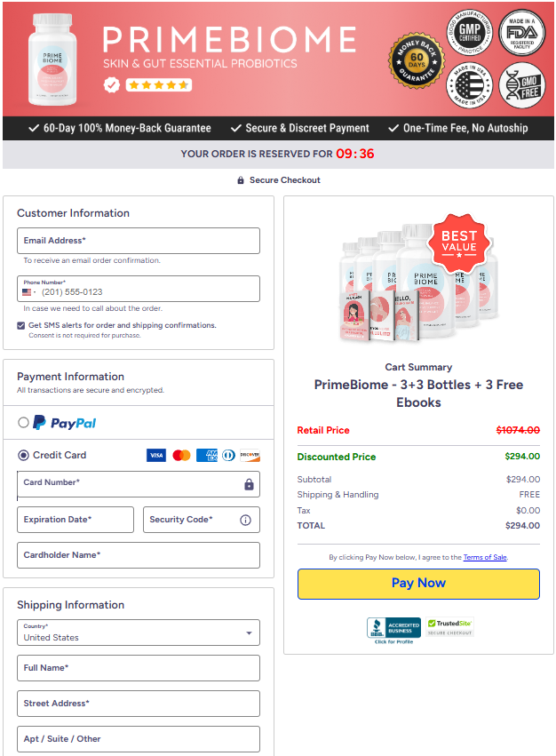This screenshot has width=556, height=756.
Task: Uncheck the Get SMS alerts checkbox
Action: 20,325
